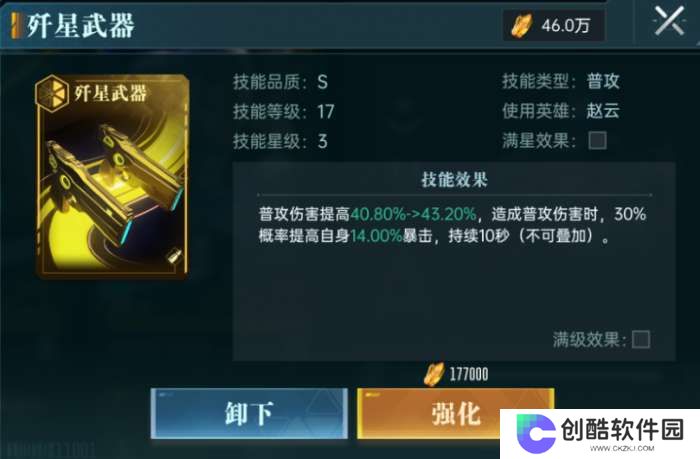
Task: Click the crystal icon beside 177000 cost
Action: tap(433, 374)
